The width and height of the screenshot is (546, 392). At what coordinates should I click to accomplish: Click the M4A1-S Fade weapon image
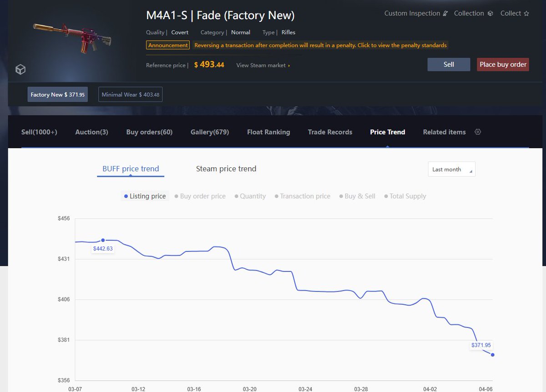72,39
